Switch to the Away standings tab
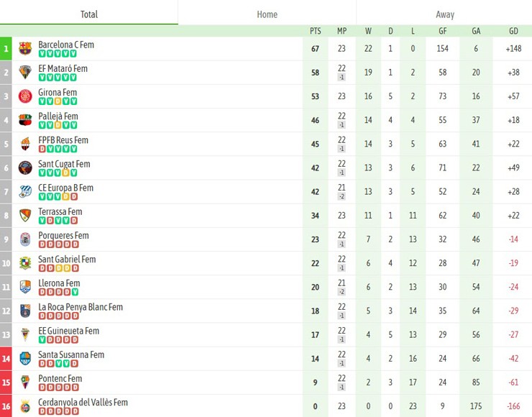The width and height of the screenshot is (532, 417). [444, 14]
